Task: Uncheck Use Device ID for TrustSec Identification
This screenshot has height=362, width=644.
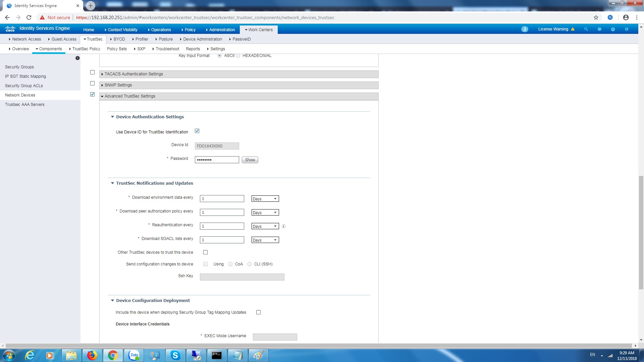Action: tap(197, 131)
